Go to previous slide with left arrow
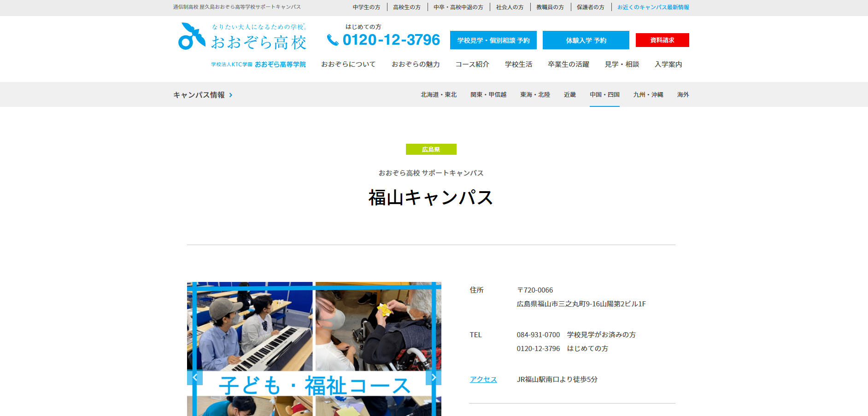Image resolution: width=868 pixels, height=416 pixels. tap(195, 378)
